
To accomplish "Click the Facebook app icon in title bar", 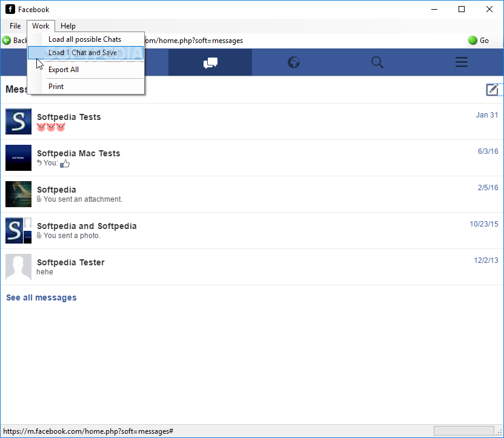I will [10, 9].
